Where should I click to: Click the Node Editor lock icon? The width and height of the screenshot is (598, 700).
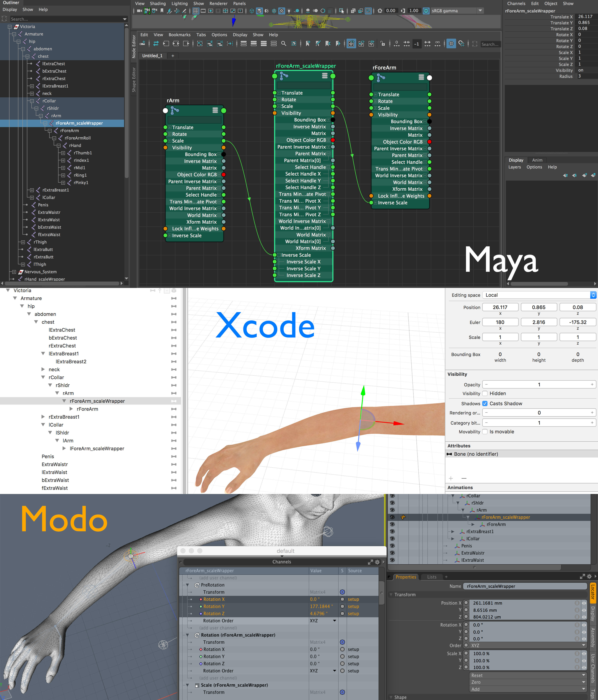coord(383,44)
